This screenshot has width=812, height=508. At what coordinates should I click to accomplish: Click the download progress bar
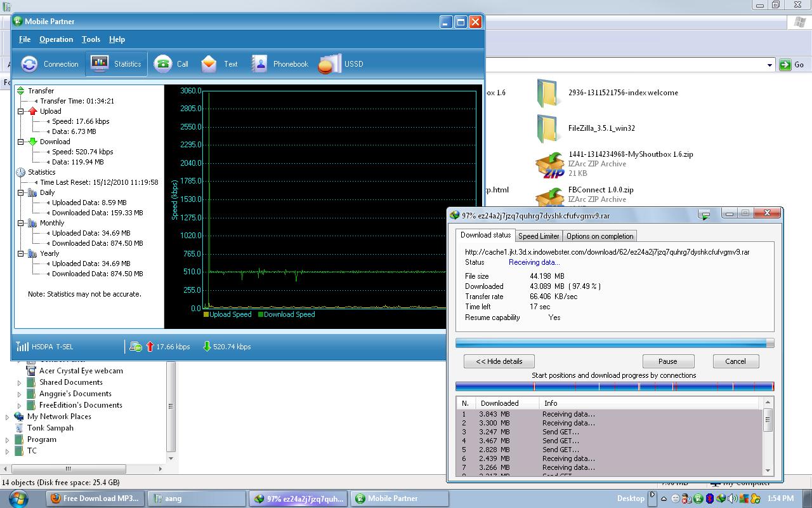pyautogui.click(x=615, y=343)
